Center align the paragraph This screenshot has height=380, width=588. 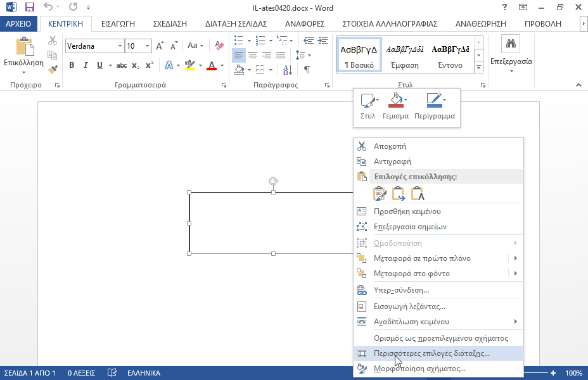[x=253, y=56]
